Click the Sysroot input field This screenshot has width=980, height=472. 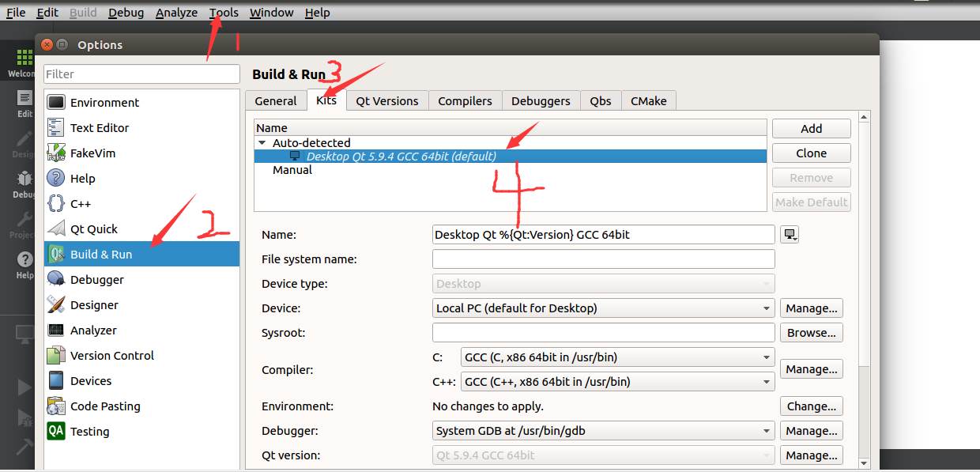pos(604,333)
